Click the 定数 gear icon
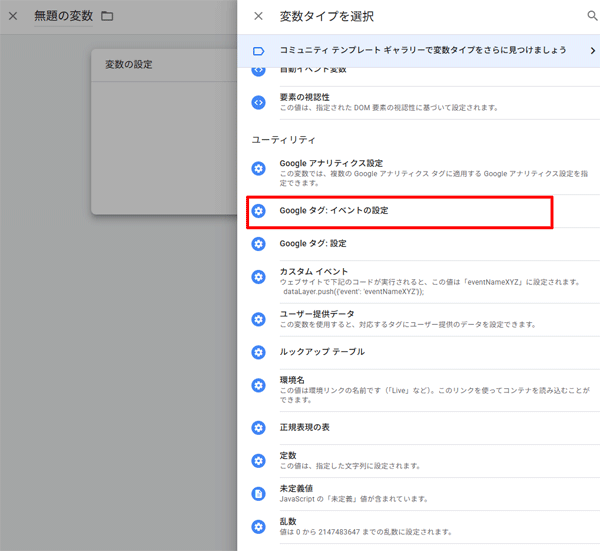The height and width of the screenshot is (551, 600). click(x=259, y=460)
